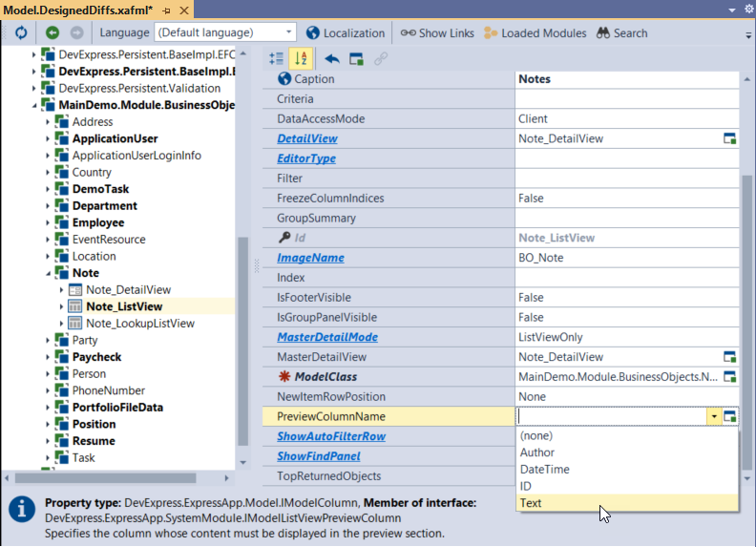Viewport: 756px width, 547px height.
Task: Click the tree panel vertical scrollbar
Action: coord(243,342)
